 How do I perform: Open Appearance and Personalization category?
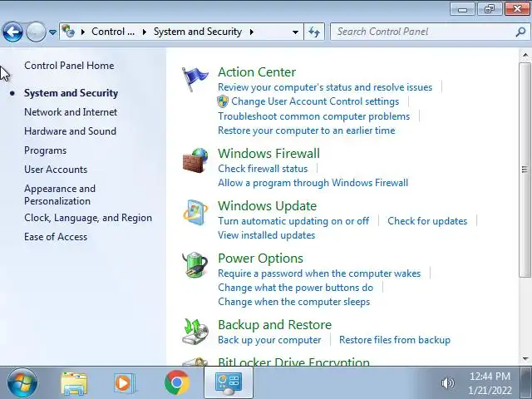(x=60, y=195)
